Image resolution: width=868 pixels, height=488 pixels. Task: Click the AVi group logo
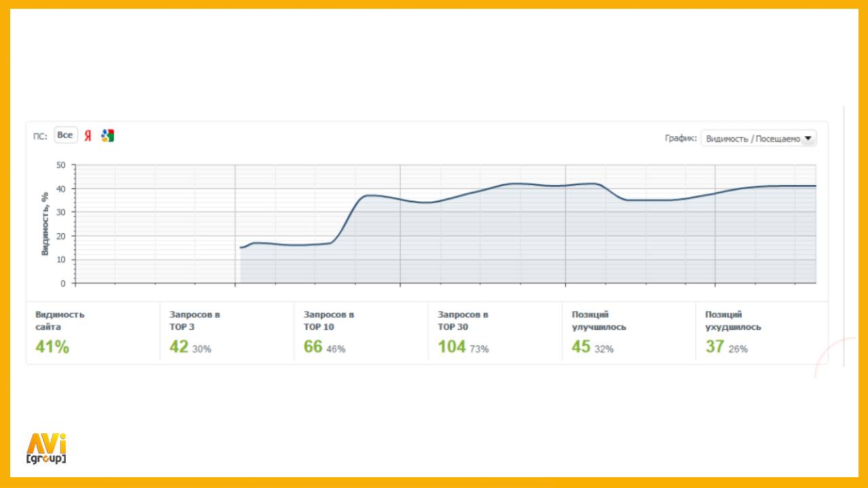(46, 448)
